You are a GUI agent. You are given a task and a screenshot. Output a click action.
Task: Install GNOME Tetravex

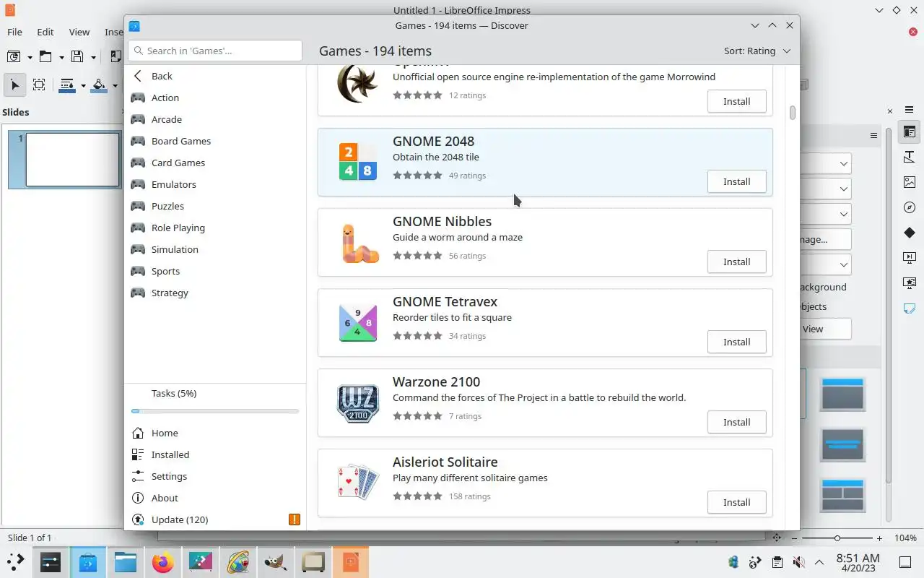736,342
